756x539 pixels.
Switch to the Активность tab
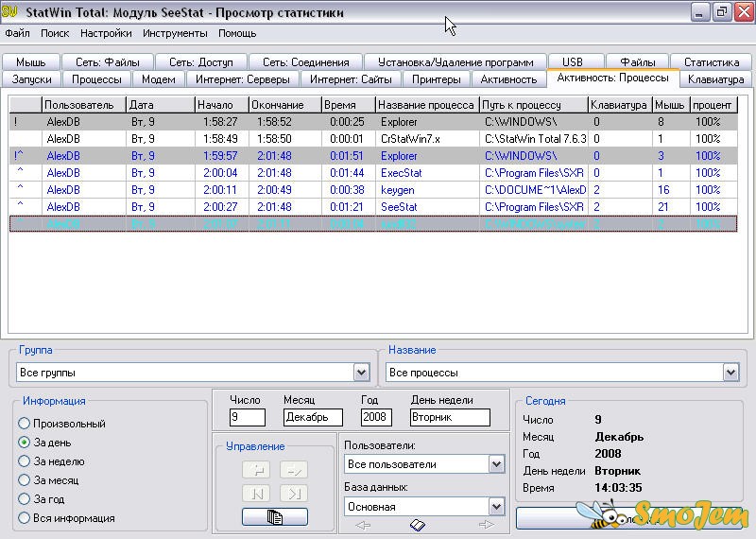coord(508,79)
